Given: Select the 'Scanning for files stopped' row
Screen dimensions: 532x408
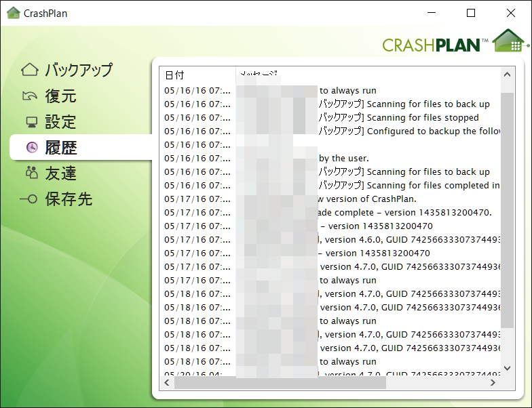Looking at the screenshot, I should [x=330, y=118].
